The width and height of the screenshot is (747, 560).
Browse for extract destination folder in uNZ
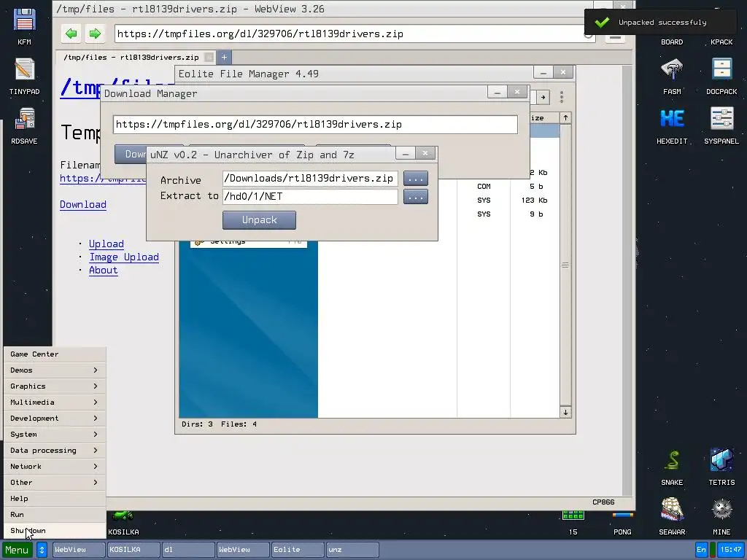tap(415, 197)
